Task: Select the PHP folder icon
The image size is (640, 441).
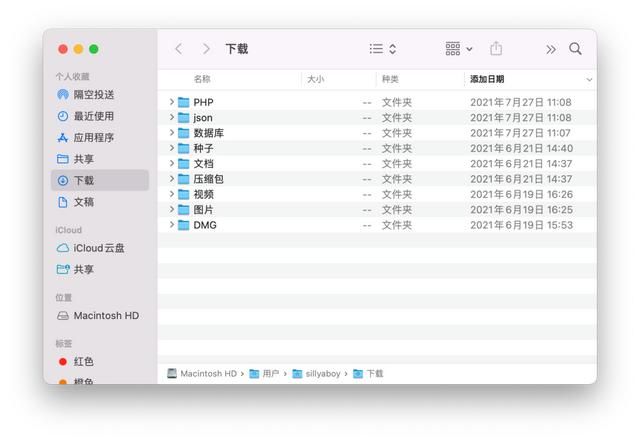Action: pos(184,102)
